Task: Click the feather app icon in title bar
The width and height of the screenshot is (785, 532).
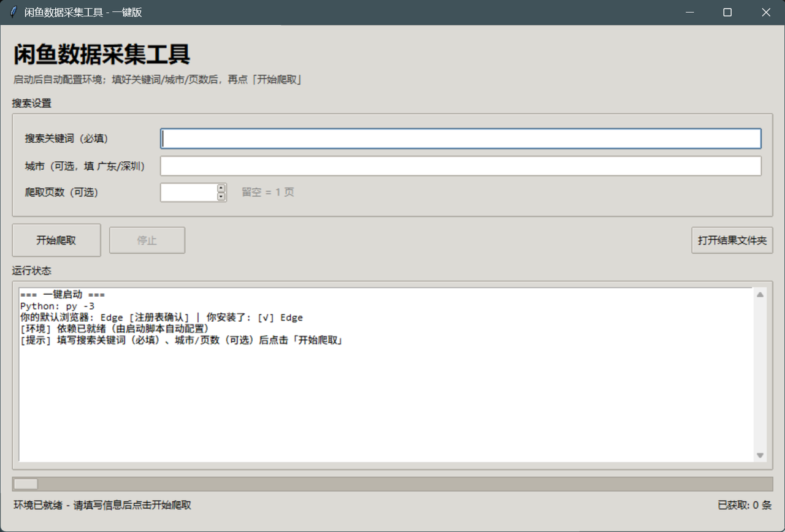Action: point(13,12)
